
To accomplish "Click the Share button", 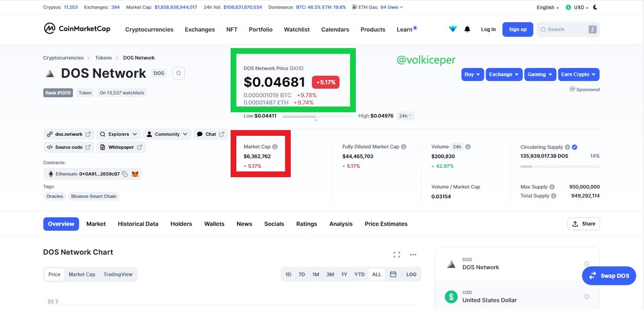I will [x=584, y=224].
